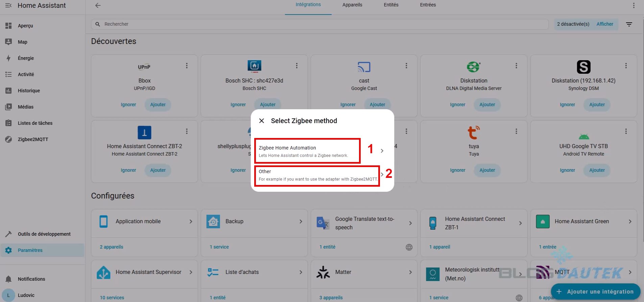The height and width of the screenshot is (302, 644).
Task: Go back using the arrow icon
Action: coord(98,5)
